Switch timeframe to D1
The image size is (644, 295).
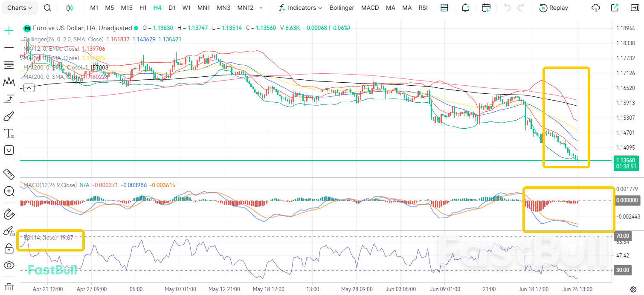tap(172, 8)
